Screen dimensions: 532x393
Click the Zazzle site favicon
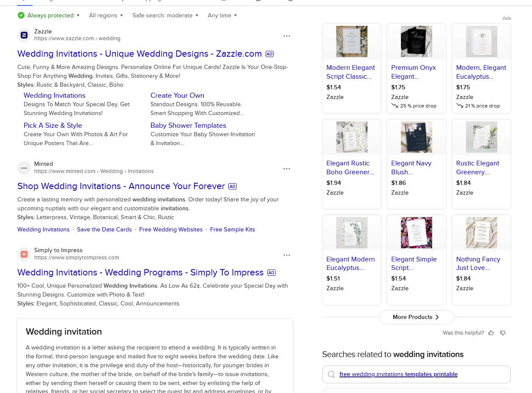click(x=24, y=35)
